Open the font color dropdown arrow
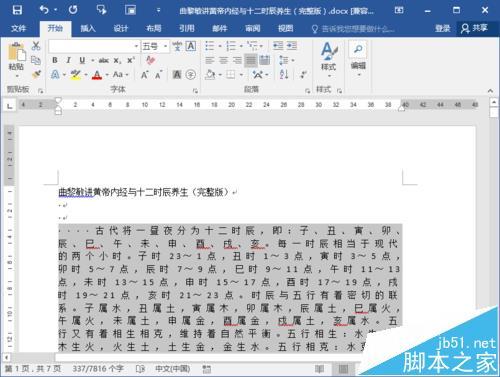 coord(107,75)
